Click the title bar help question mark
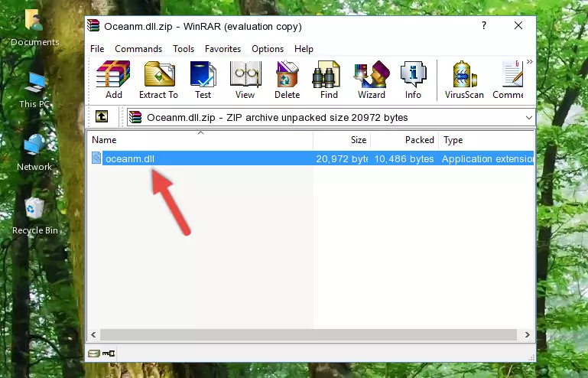The image size is (588, 378). pos(484,25)
